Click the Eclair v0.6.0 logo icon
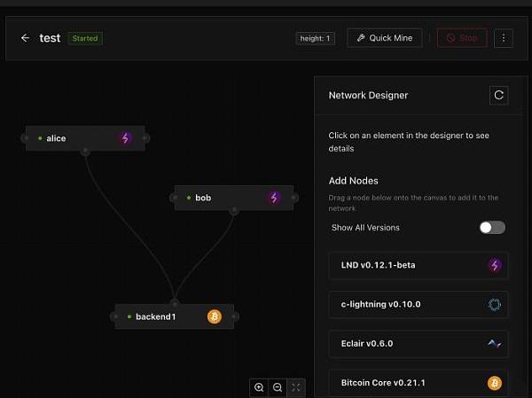The image size is (532, 398). (x=495, y=343)
